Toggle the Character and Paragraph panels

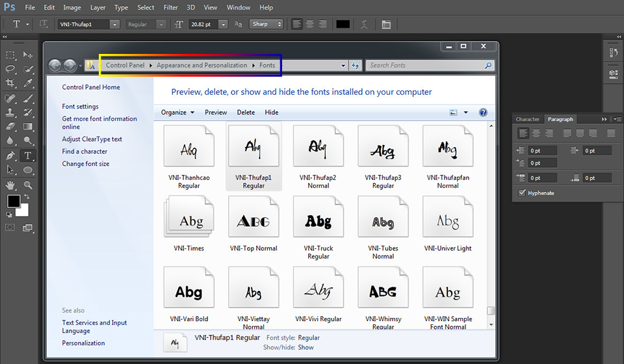coord(386,24)
